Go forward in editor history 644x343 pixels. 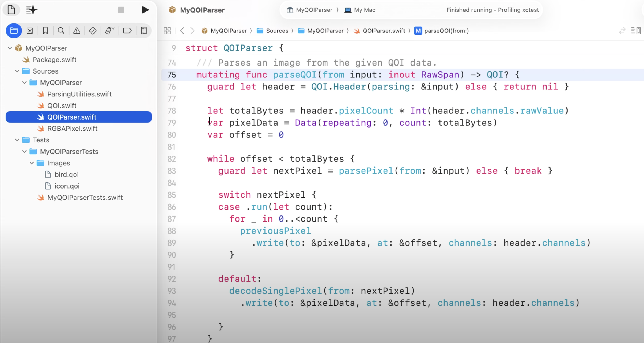coord(192,31)
